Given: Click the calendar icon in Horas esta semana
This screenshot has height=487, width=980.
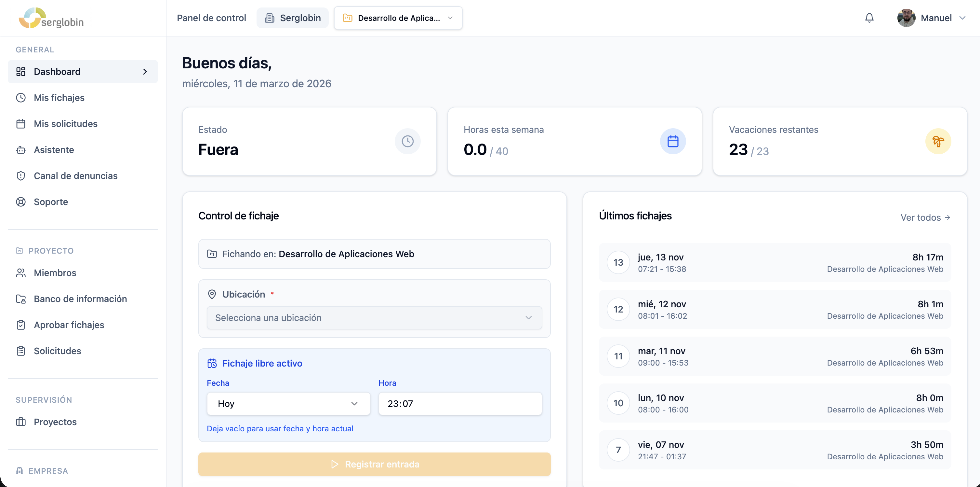Looking at the screenshot, I should click(673, 141).
